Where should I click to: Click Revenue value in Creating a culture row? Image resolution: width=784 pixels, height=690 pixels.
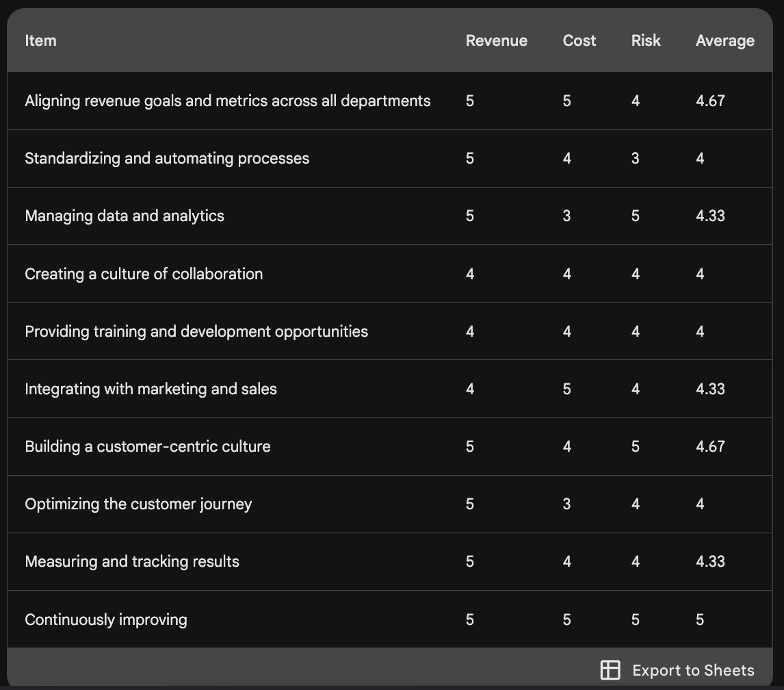click(x=470, y=274)
